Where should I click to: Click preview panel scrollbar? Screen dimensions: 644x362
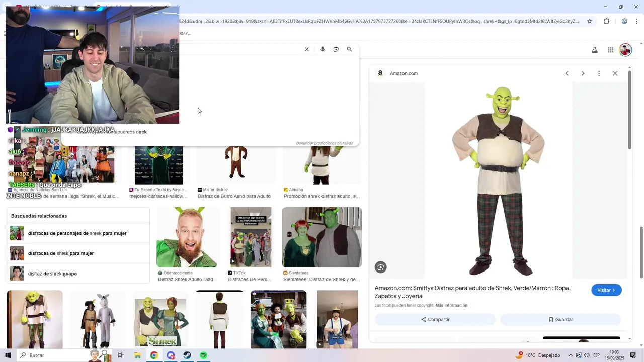(629, 111)
